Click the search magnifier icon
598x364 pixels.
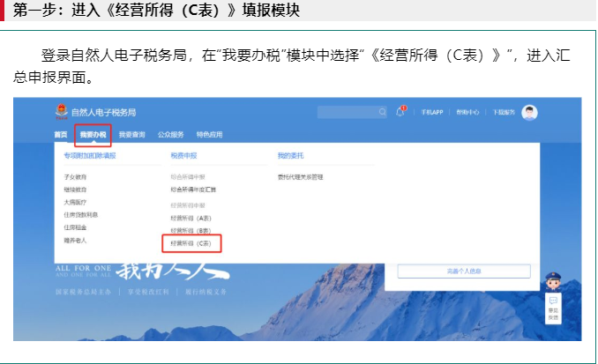pos(383,112)
